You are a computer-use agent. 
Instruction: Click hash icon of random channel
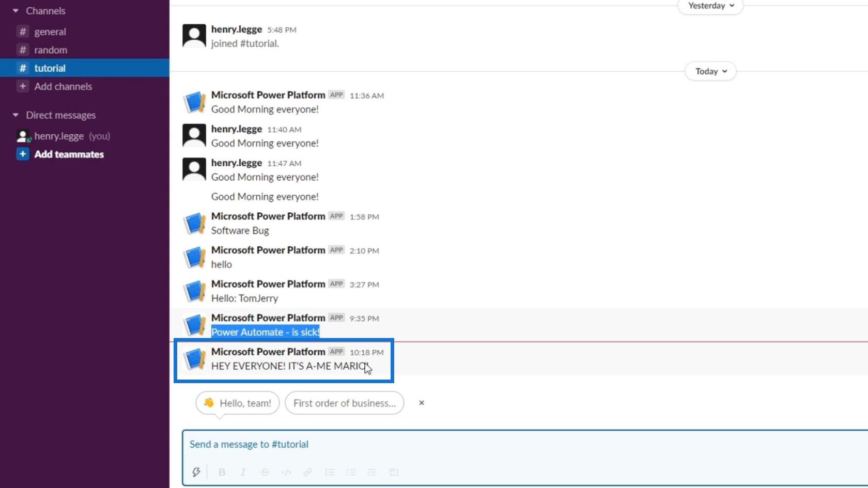tap(23, 50)
